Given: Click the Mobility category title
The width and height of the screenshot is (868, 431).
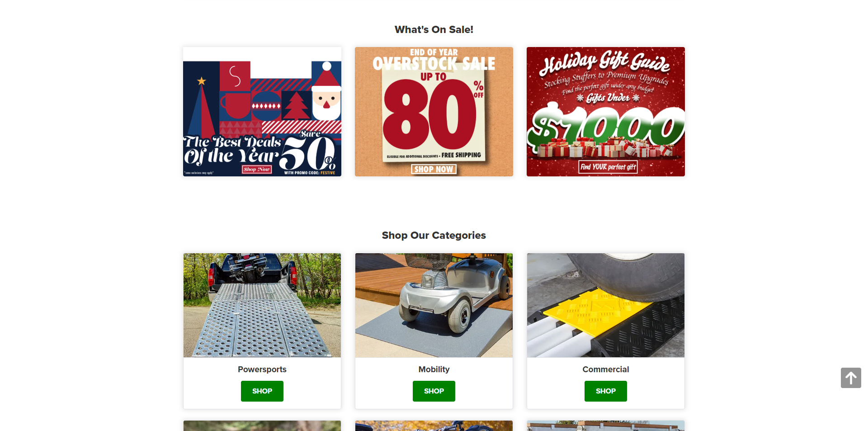Looking at the screenshot, I should point(434,369).
